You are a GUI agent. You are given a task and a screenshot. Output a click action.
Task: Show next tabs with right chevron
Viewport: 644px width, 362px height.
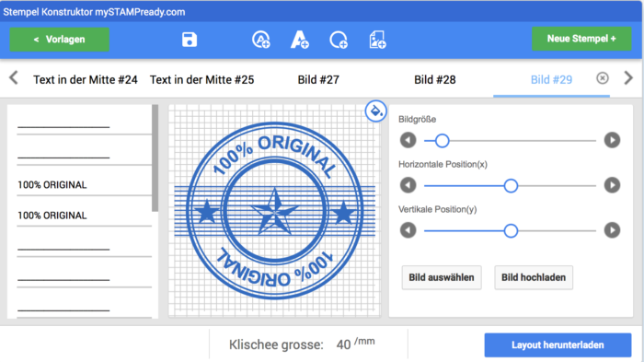pyautogui.click(x=628, y=77)
